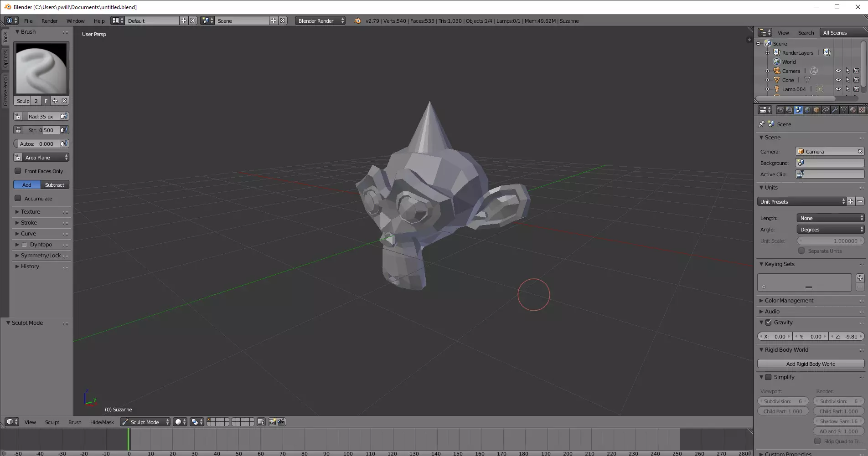Toggle lock camera and layers to scene icon
The width and height of the screenshot is (868, 456).
(261, 422)
